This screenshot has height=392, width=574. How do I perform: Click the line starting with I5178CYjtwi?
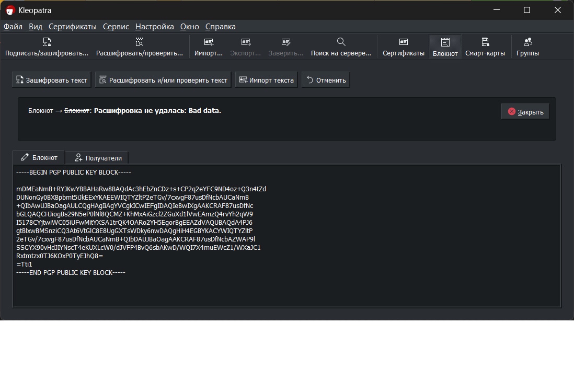tap(134, 223)
